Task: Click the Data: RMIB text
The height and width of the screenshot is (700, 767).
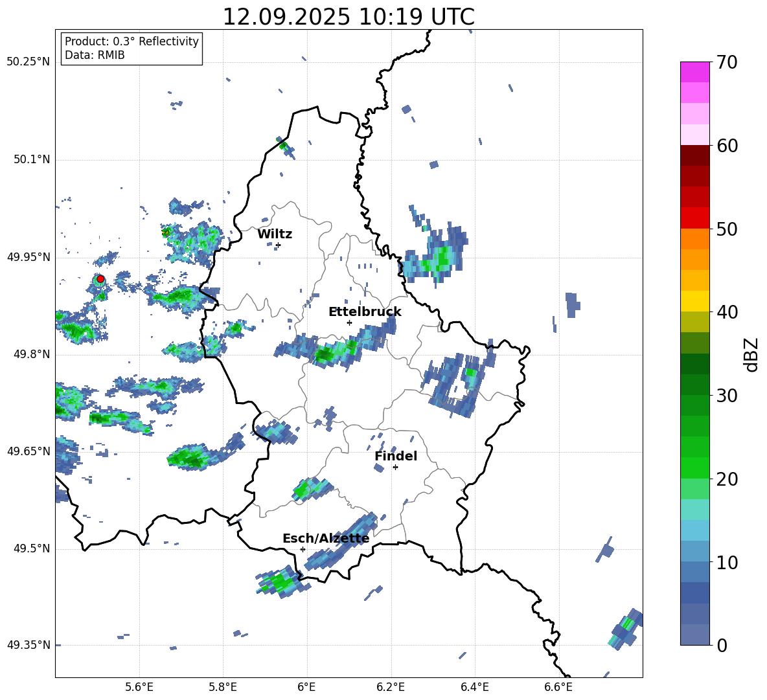Action: [95, 55]
